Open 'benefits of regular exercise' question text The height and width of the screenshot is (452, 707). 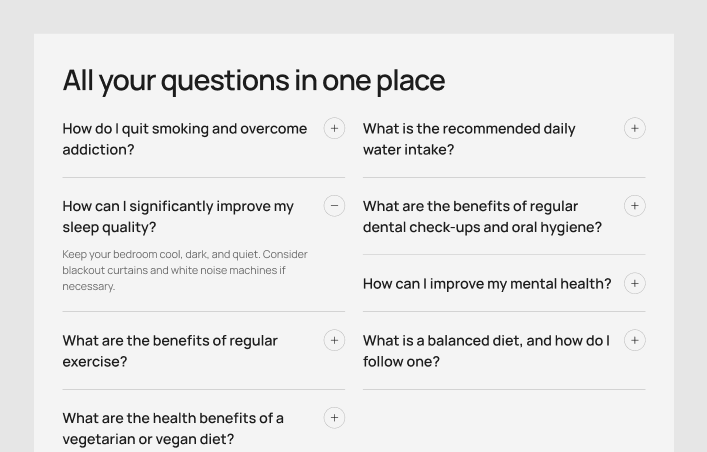[x=170, y=350]
